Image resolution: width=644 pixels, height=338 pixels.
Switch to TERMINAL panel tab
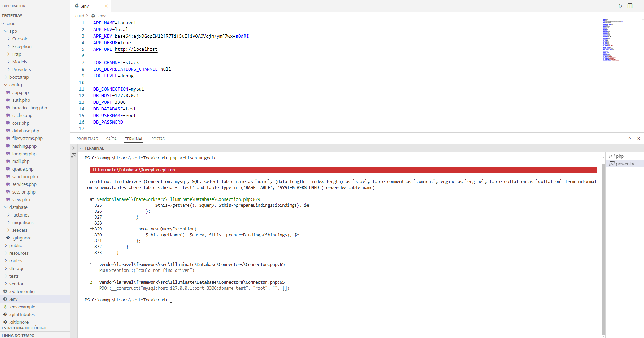click(134, 139)
